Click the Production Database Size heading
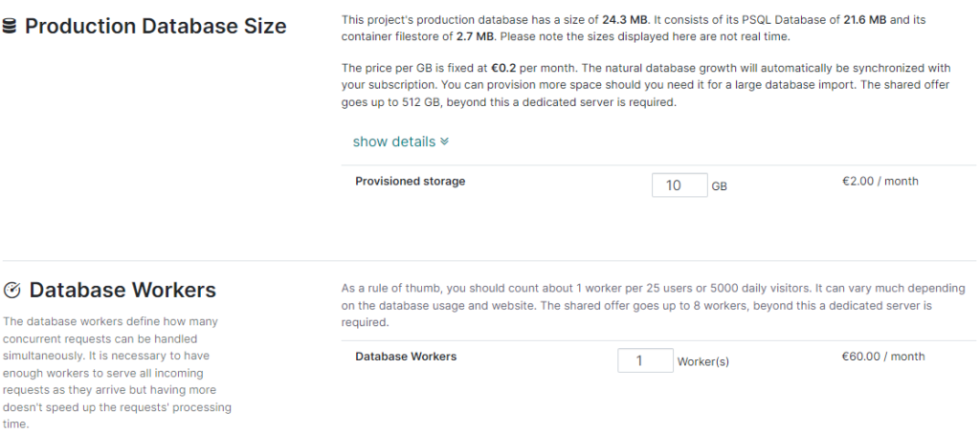Viewport: 980px width, 434px height. [155, 27]
